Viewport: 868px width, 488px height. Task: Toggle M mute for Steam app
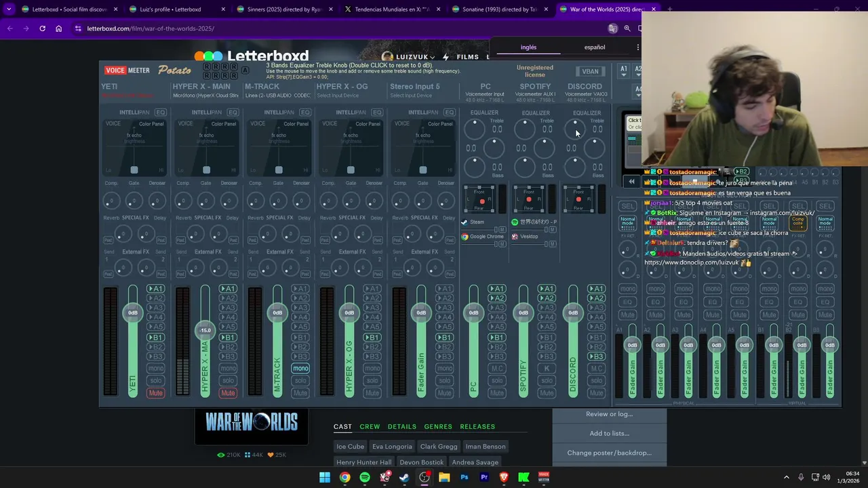502,229
